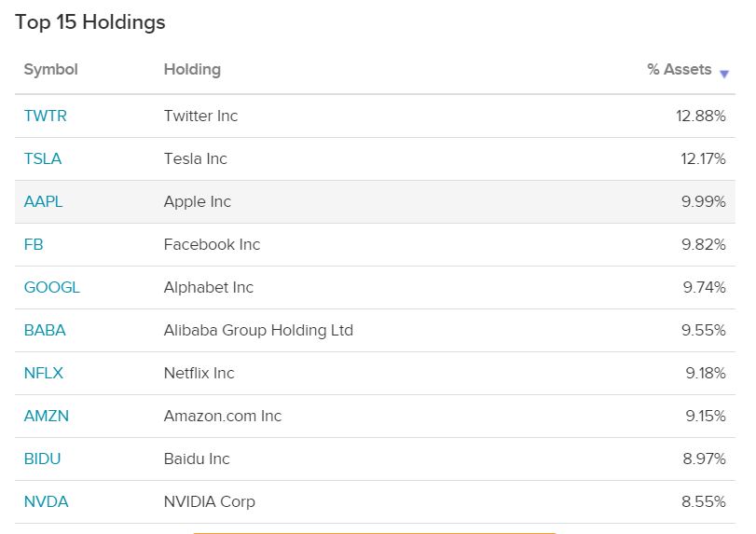
Task: Sort table by % Assets column header
Action: tap(679, 70)
